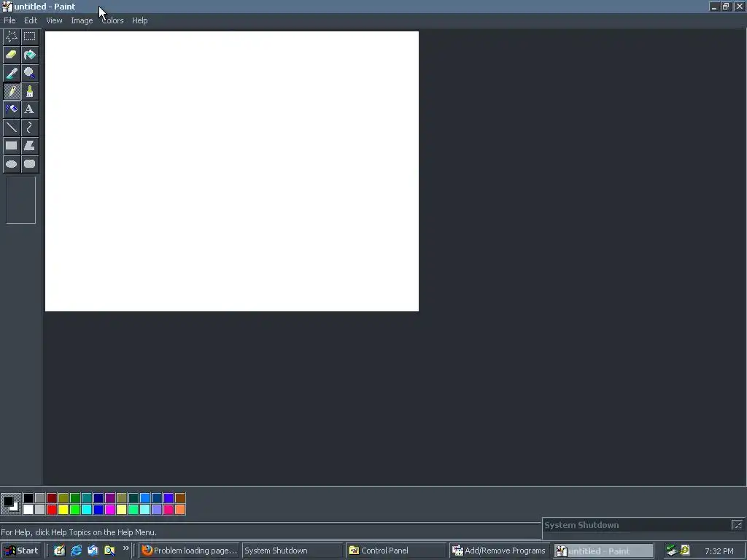Click the foreground/background color indicator box
The image size is (747, 560).
[11, 504]
